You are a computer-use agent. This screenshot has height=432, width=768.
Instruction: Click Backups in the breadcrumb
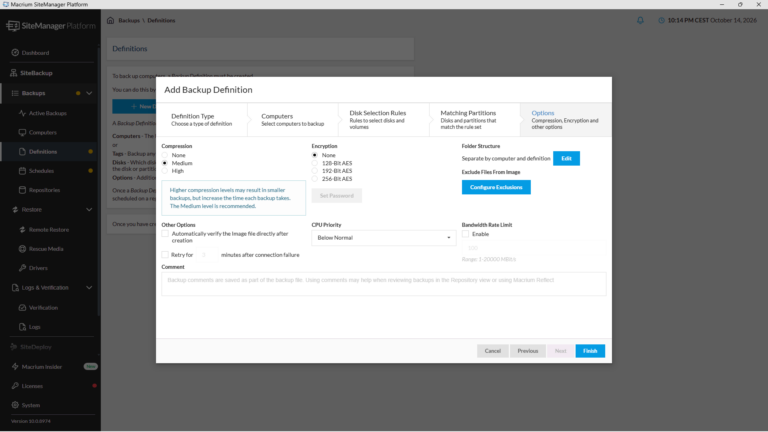click(129, 21)
